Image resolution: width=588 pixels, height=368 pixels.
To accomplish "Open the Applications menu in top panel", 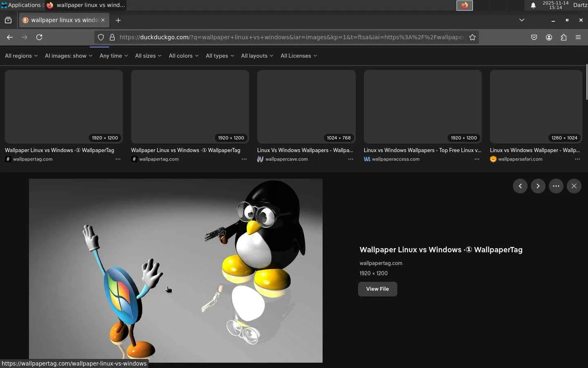I will 21,5.
